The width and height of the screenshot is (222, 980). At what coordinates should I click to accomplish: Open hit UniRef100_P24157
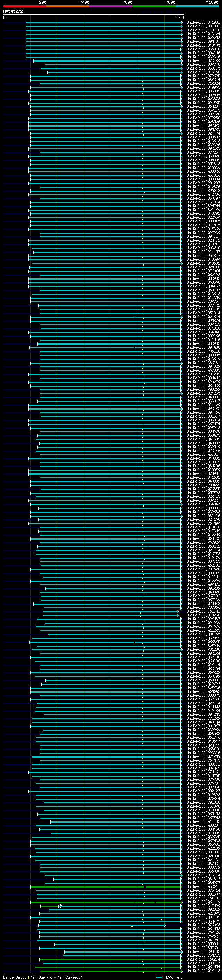[x=203, y=252]
